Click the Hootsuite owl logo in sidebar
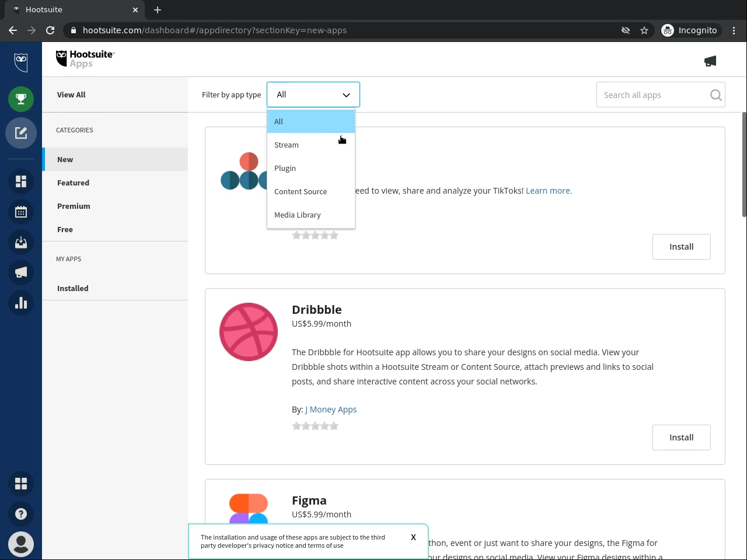This screenshot has width=747, height=560. (21, 62)
